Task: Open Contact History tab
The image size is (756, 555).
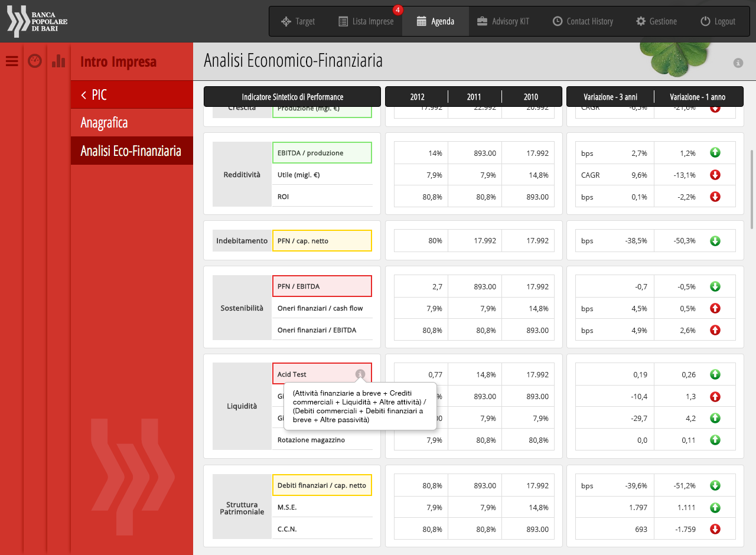Action: pyautogui.click(x=582, y=21)
